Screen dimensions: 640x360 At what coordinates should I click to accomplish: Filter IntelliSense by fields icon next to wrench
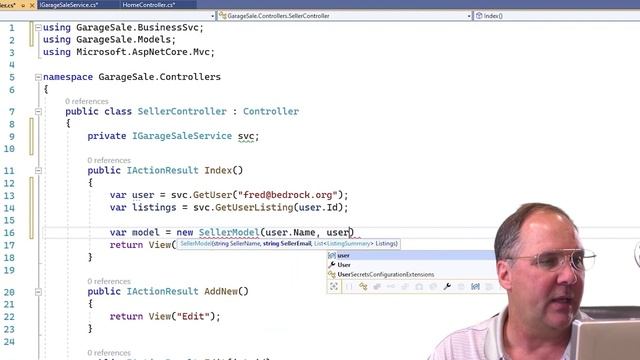[461, 287]
